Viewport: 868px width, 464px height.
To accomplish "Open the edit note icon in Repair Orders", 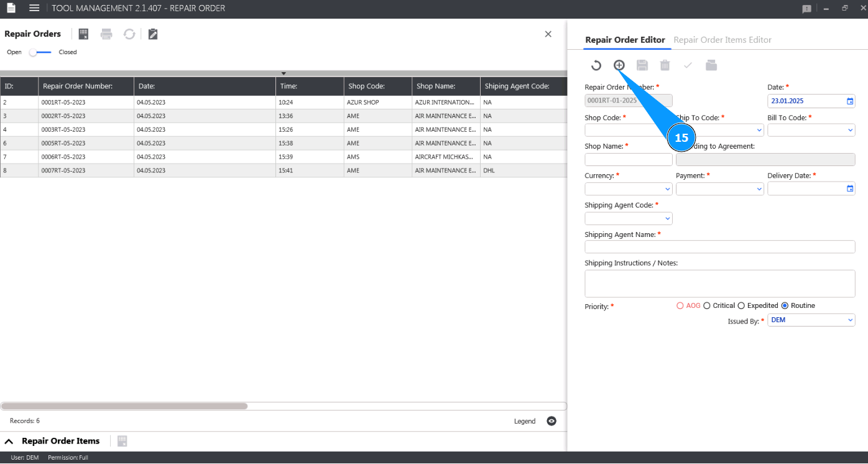I will pos(153,34).
